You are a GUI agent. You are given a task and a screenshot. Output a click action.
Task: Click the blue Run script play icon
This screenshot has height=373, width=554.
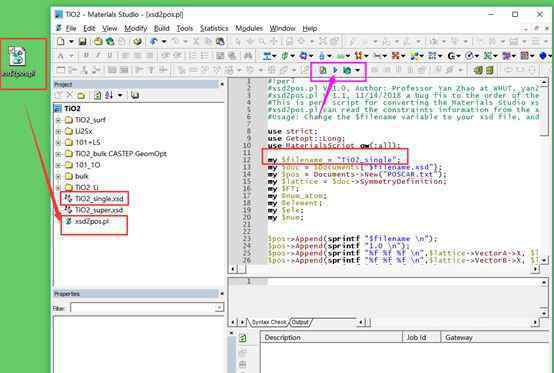(335, 70)
